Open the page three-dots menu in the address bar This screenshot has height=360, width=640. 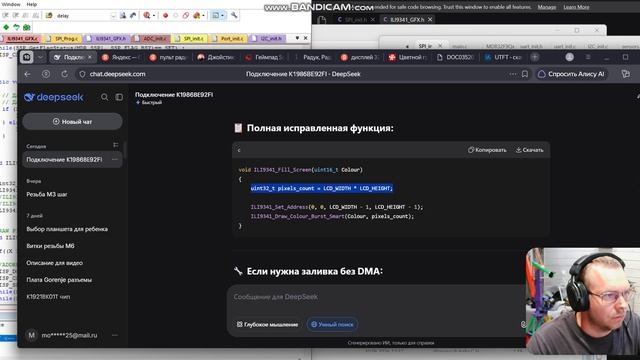(513, 74)
